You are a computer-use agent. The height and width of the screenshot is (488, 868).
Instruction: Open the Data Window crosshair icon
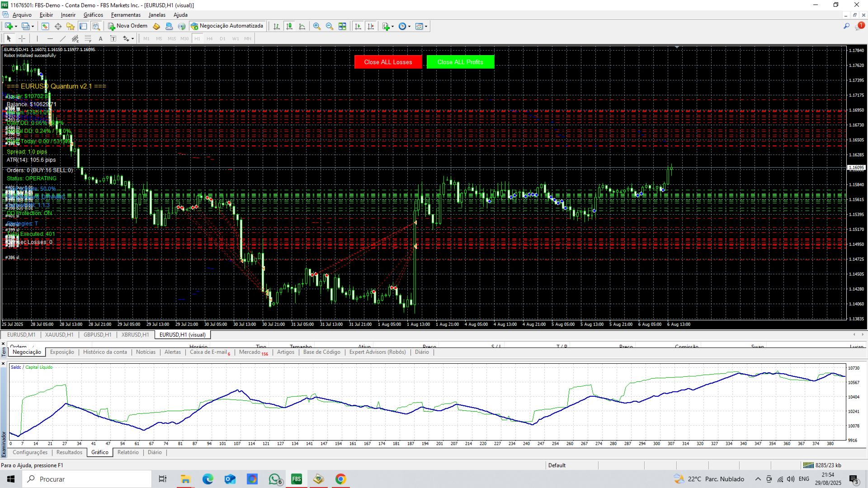pyautogui.click(x=58, y=26)
